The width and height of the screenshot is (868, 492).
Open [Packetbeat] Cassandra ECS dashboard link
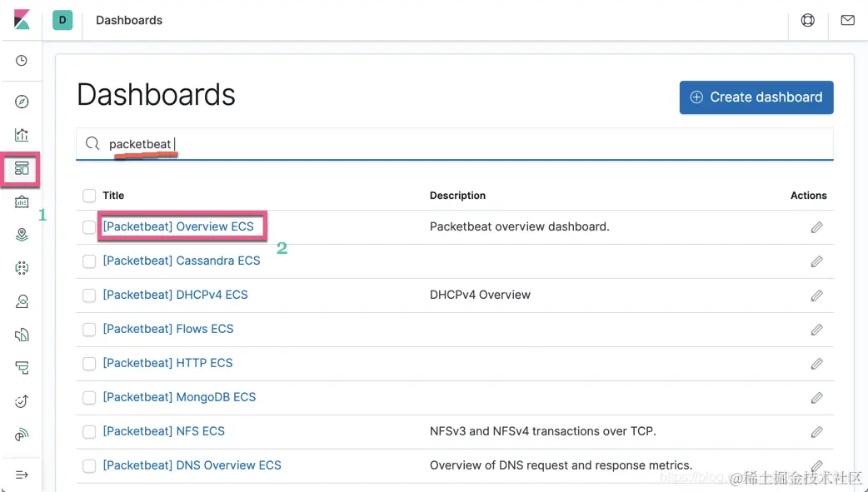click(182, 261)
